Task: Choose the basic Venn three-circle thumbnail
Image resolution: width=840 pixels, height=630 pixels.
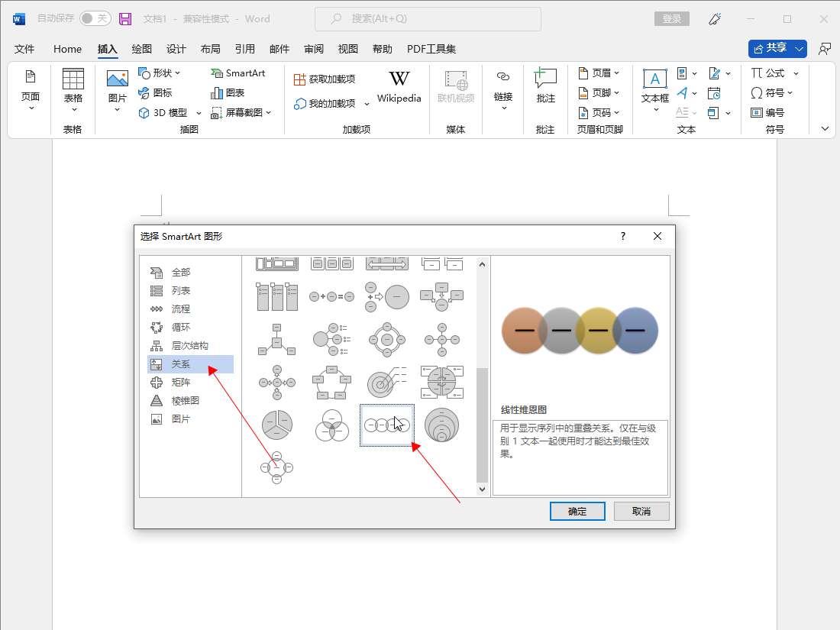Action: point(331,425)
